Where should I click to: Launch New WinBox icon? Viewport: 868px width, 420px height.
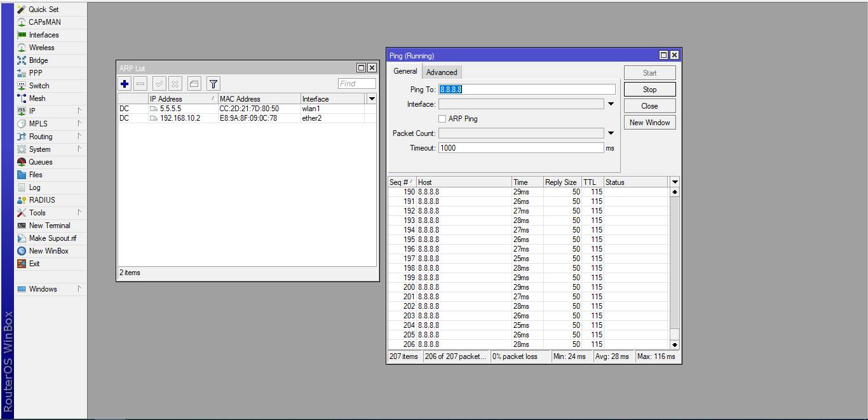pyautogui.click(x=22, y=251)
